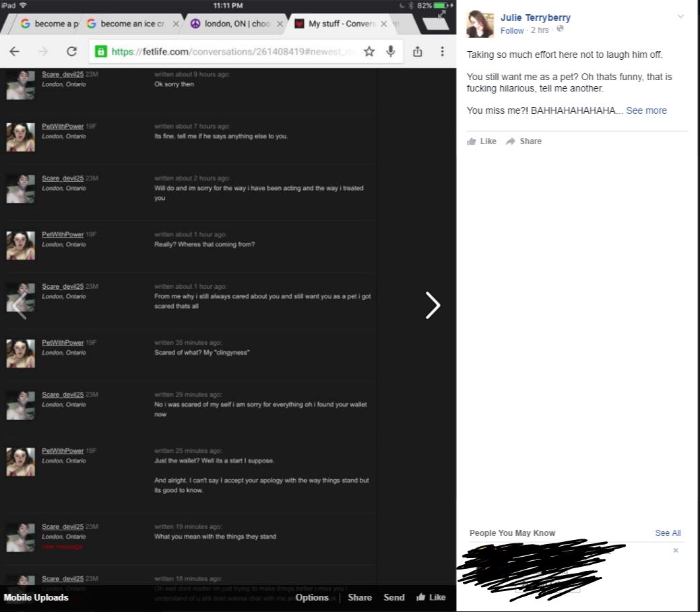Open Scare_devil25 link beside 'No i was scared'
This screenshot has height=612, width=700.
pyautogui.click(x=63, y=395)
